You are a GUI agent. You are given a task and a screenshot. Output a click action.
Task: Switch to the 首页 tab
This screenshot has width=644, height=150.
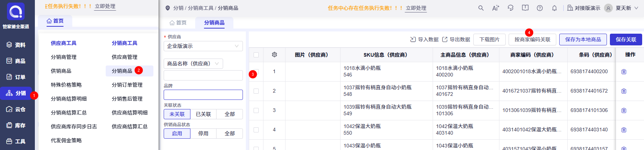click(178, 23)
